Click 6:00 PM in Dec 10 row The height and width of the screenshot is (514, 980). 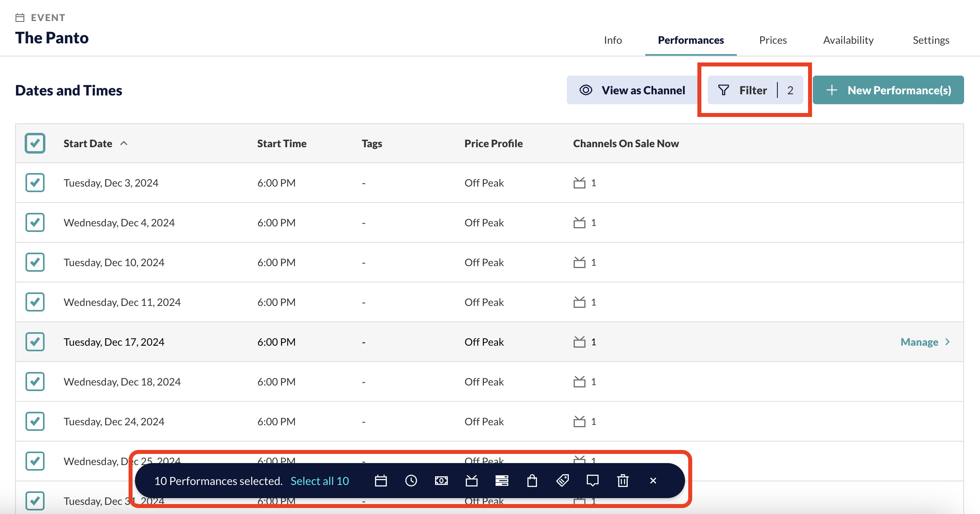276,262
